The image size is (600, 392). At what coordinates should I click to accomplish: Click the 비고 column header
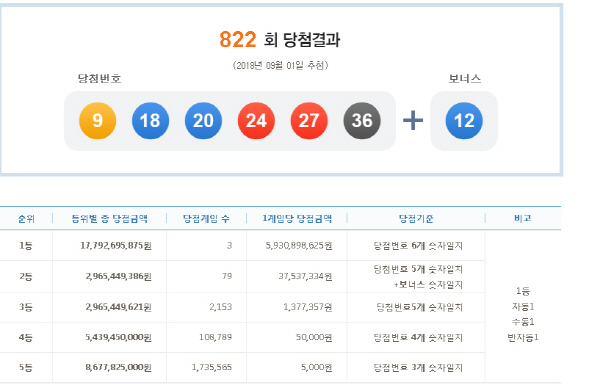point(523,218)
